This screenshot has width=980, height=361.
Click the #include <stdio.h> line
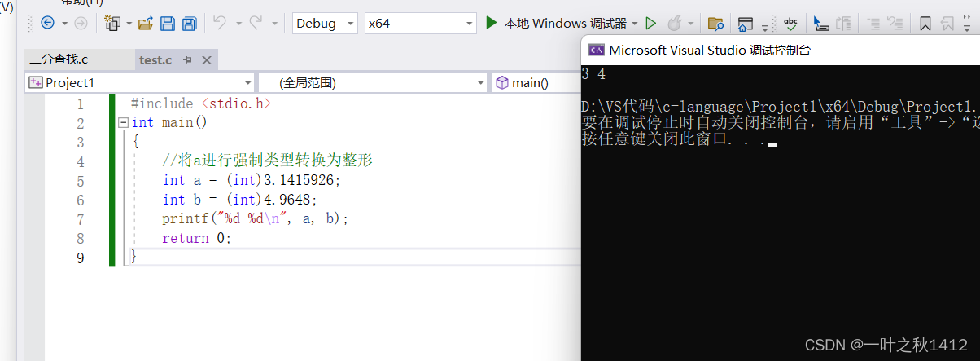pyautogui.click(x=200, y=104)
